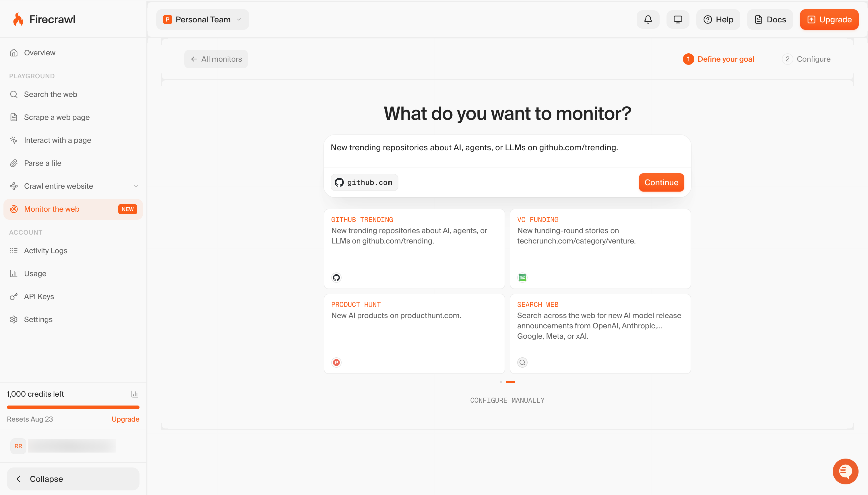The height and width of the screenshot is (495, 868).
Task: Click the TechCrunch icon in VC Funding card
Action: click(x=522, y=278)
